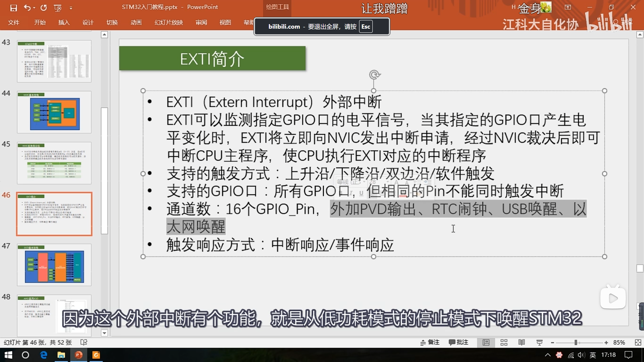This screenshot has height=362, width=644.
Task: Open the PowerPoint taskbar app
Action: (78, 355)
